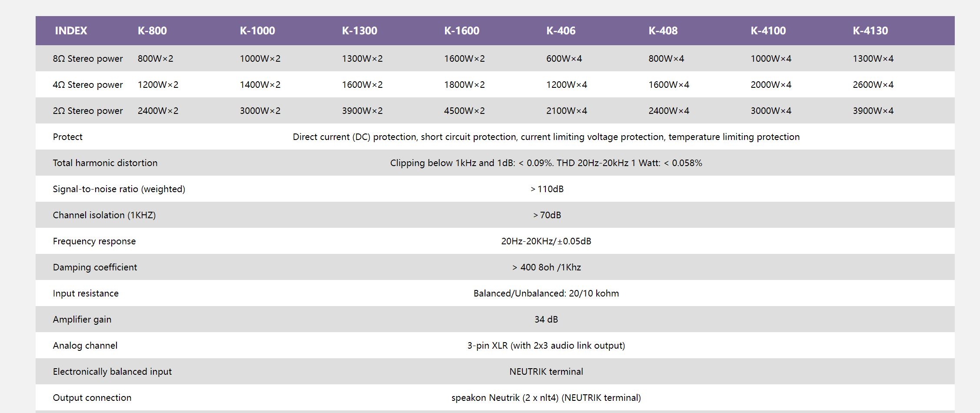This screenshot has height=413, width=980.
Task: Select the Protect row description text
Action: coord(546,137)
